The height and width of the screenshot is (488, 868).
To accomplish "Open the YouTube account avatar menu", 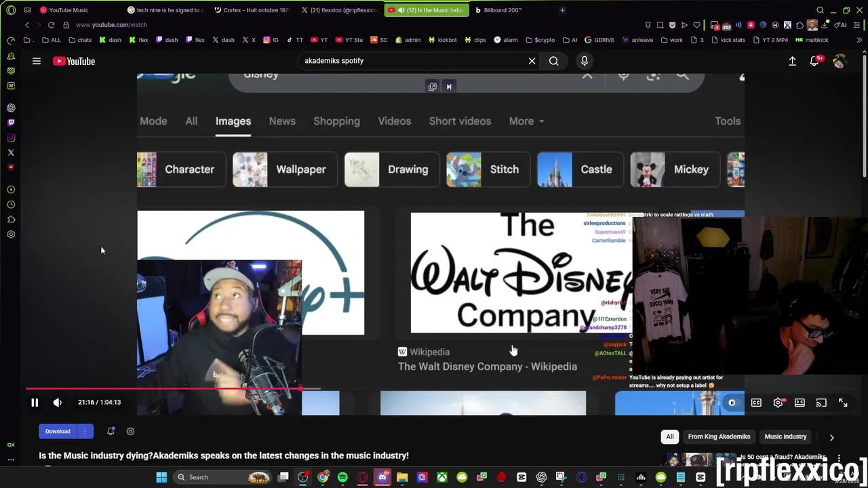I will (x=840, y=61).
